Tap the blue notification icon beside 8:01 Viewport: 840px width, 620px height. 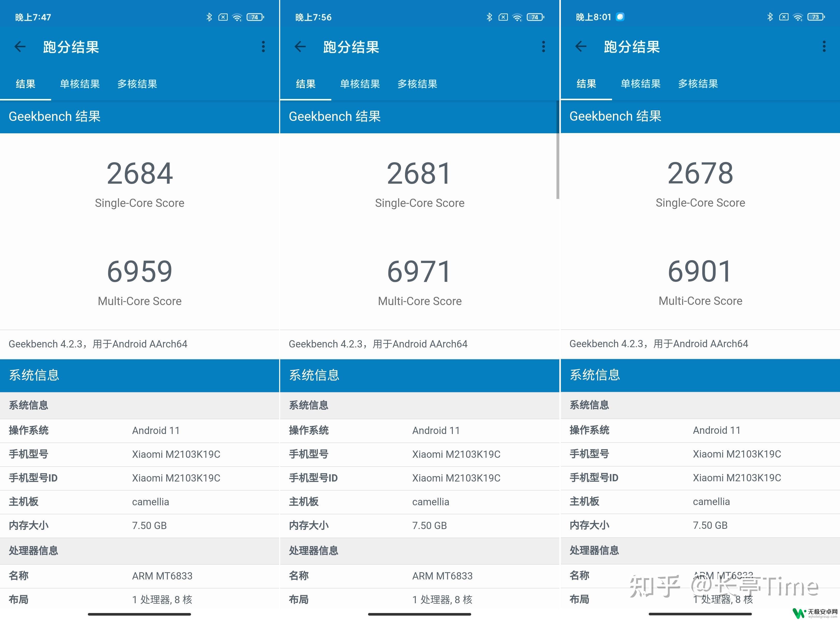coord(620,17)
